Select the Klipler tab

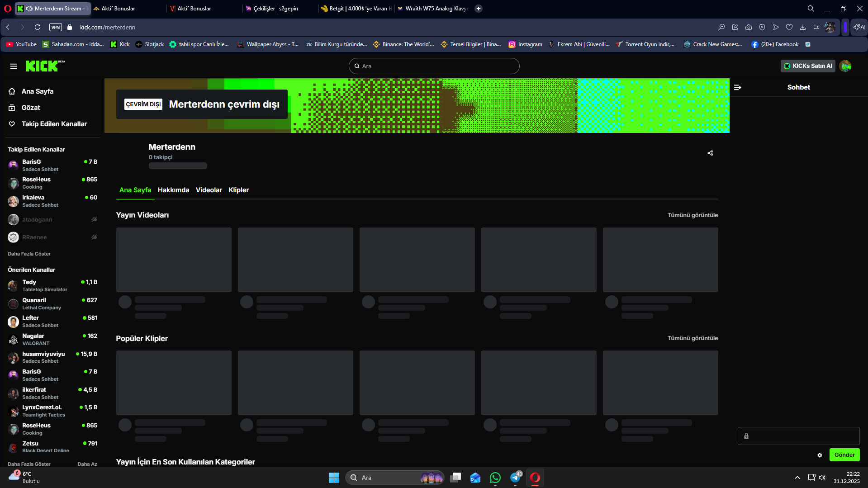point(238,190)
